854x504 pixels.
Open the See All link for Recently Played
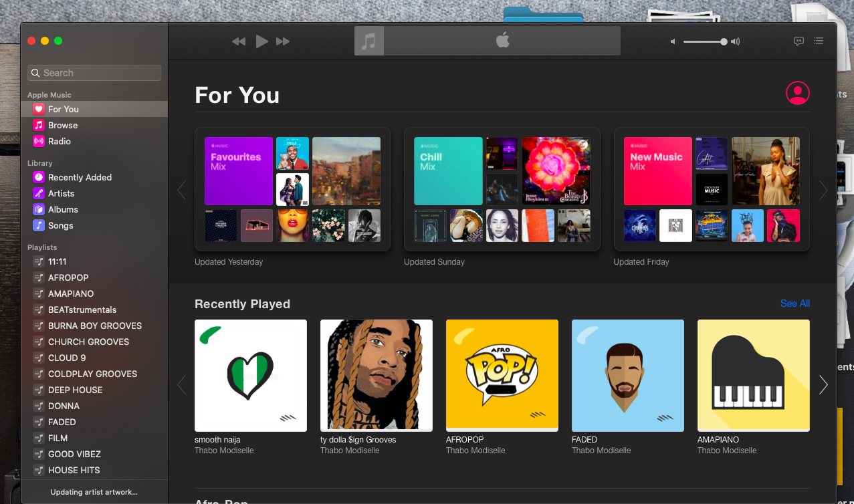coord(794,303)
